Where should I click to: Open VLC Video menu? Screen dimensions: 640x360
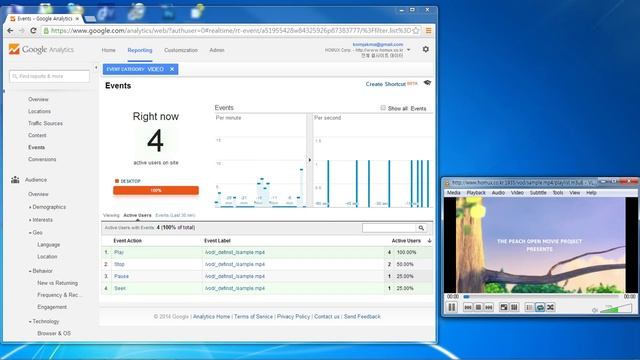(x=517, y=193)
